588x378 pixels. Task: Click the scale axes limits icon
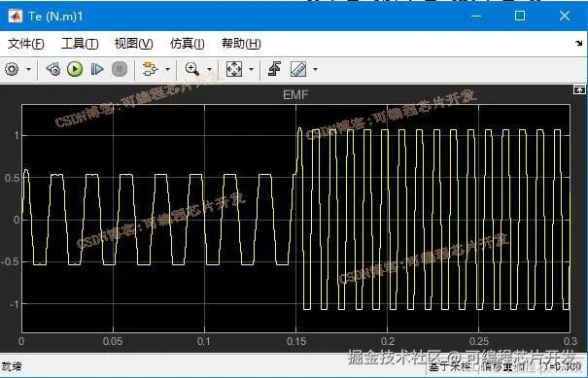(234, 69)
